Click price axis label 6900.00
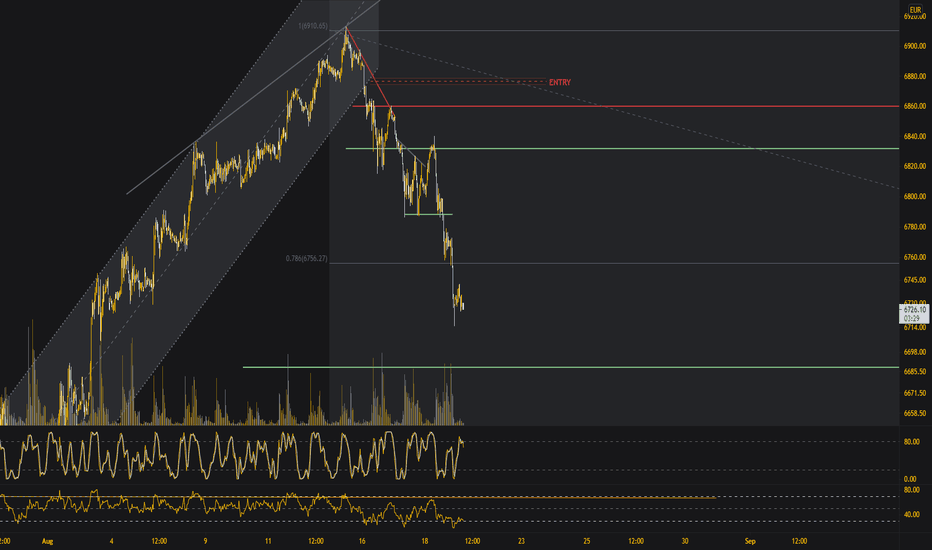This screenshot has width=932, height=550. [x=914, y=46]
